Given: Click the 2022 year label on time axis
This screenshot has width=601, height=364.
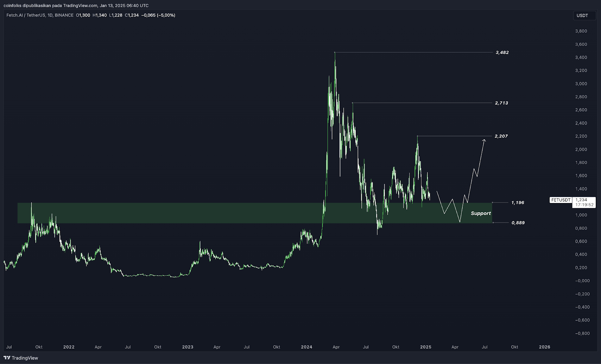Looking at the screenshot, I should click(69, 347).
